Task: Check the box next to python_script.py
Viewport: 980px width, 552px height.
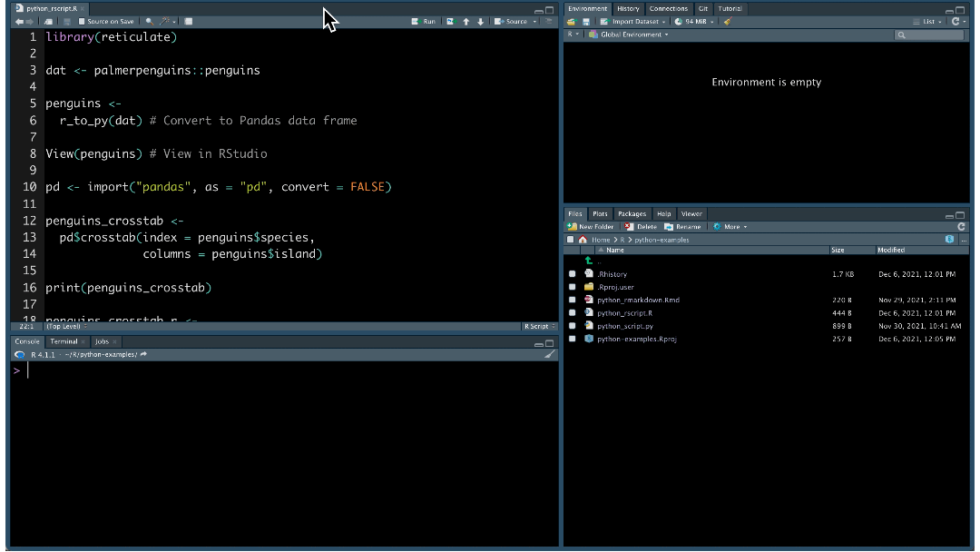Action: pos(572,326)
